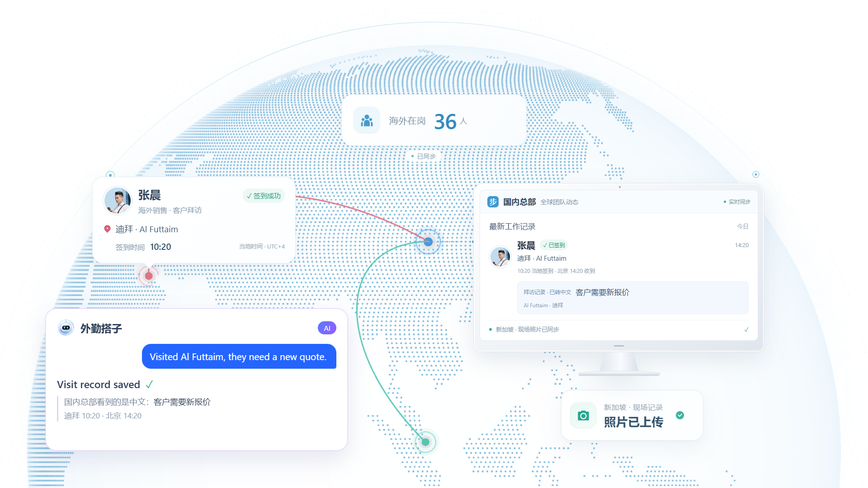
Task: Click the Visit record saved text
Action: point(99,385)
